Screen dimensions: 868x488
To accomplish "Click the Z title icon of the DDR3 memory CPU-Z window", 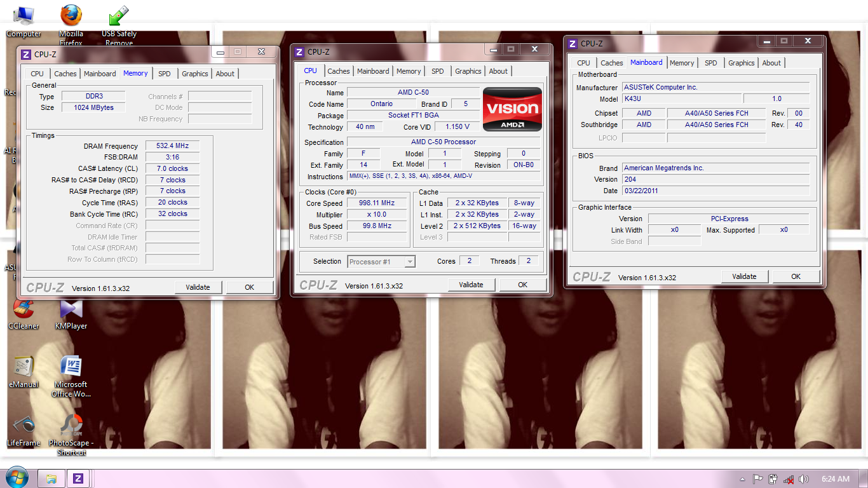I will coord(26,55).
